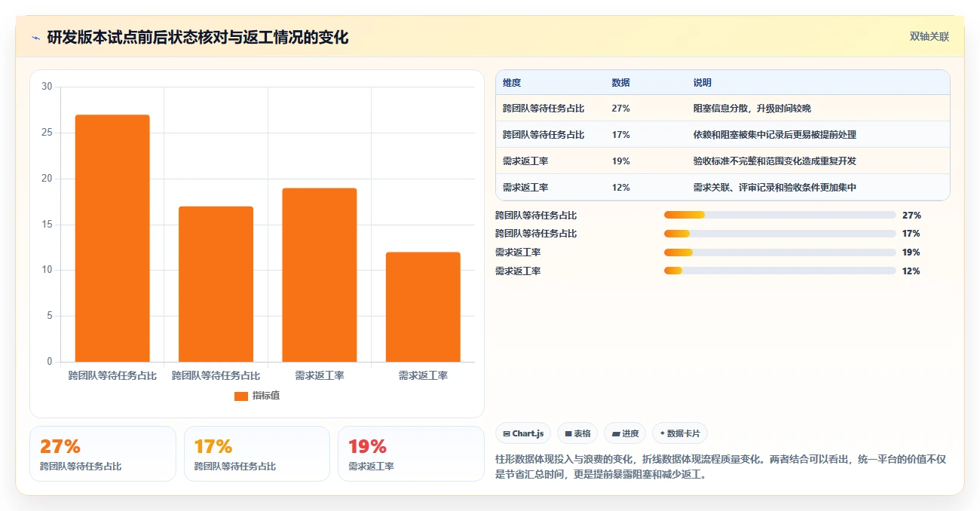Click the x-axis label under the 12 bar
980x511 pixels.
(x=423, y=375)
